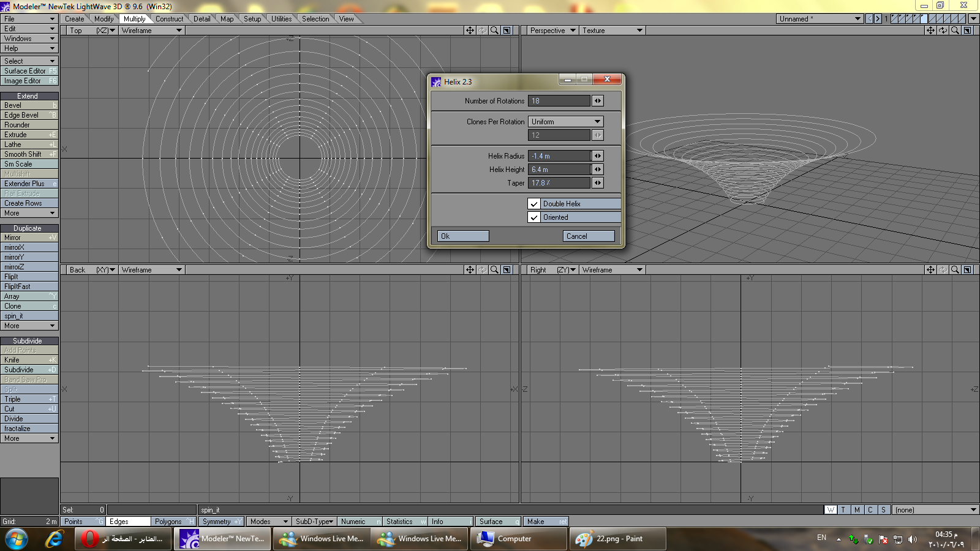Click the pan icon in the Perspective viewport

click(x=930, y=30)
